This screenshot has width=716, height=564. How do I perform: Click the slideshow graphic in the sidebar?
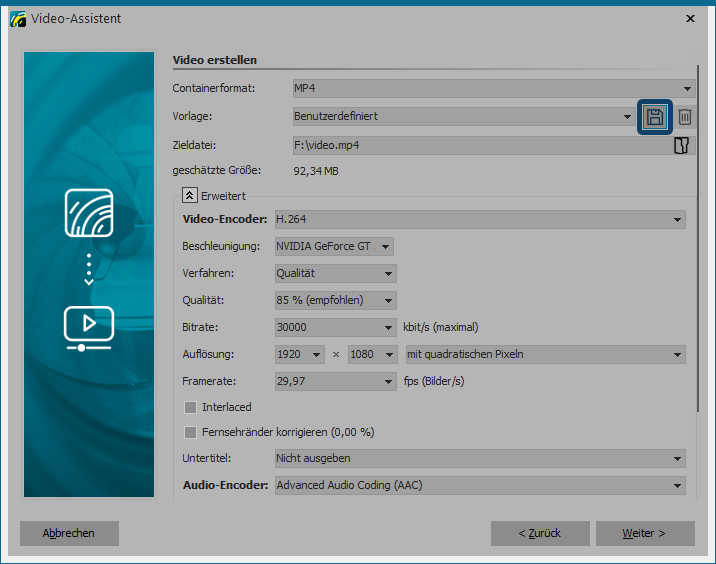[89, 211]
